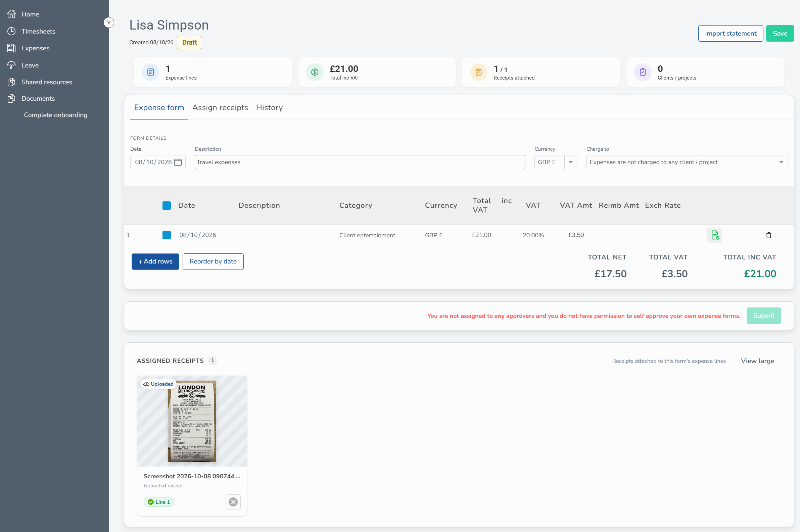The height and width of the screenshot is (532, 800).
Task: Click the Uploaded cloud badge on the receipt
Action: (x=158, y=384)
